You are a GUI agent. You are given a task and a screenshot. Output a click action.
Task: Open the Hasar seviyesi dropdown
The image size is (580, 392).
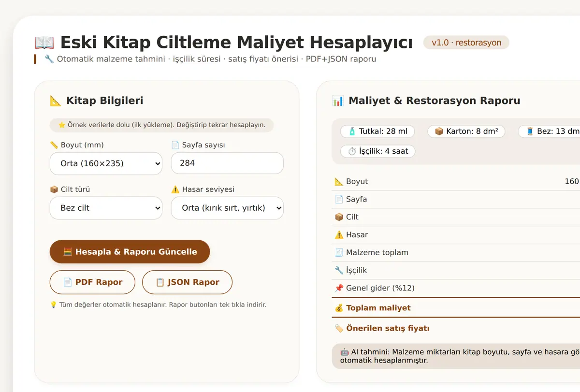click(227, 208)
